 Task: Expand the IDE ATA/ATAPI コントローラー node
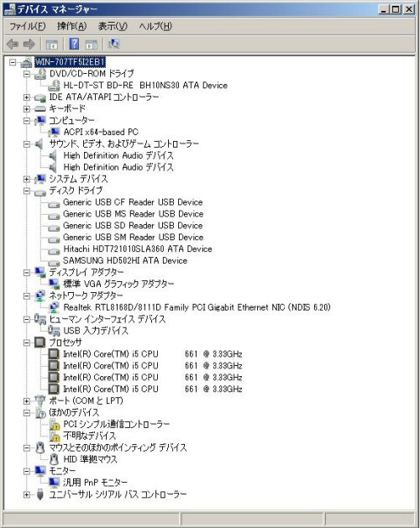tap(27, 97)
